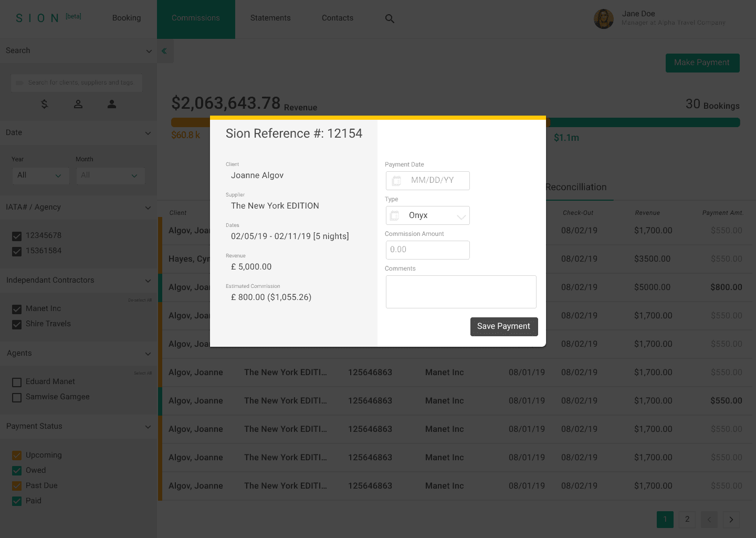Click Select All under Agents

coord(143,374)
